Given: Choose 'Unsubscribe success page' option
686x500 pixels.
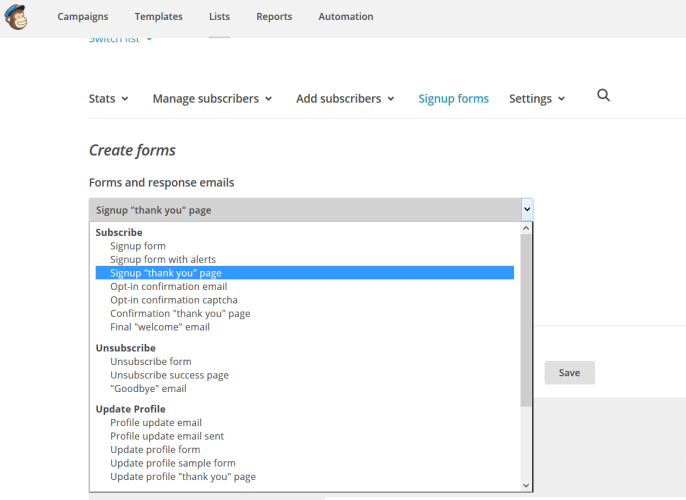Looking at the screenshot, I should point(169,375).
